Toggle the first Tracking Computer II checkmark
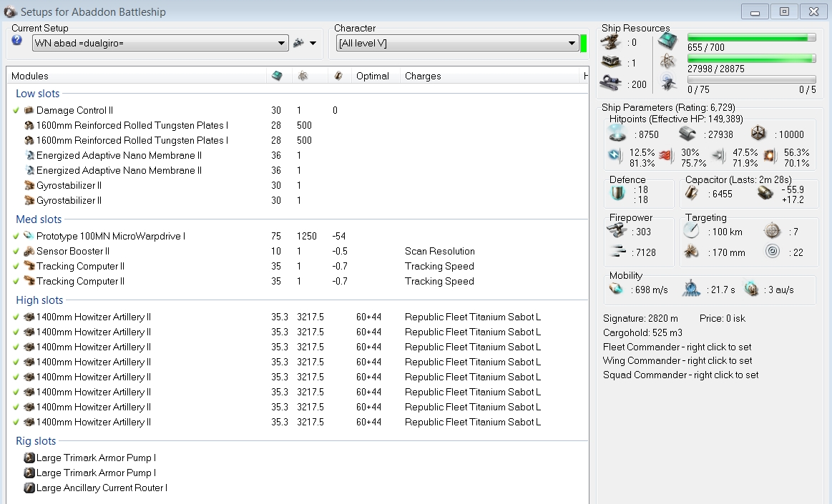 click(x=16, y=266)
